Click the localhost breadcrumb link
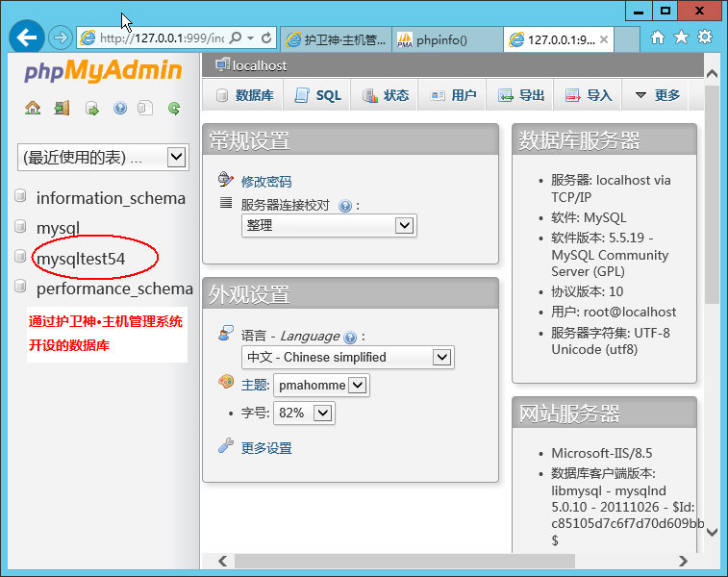 pos(260,65)
